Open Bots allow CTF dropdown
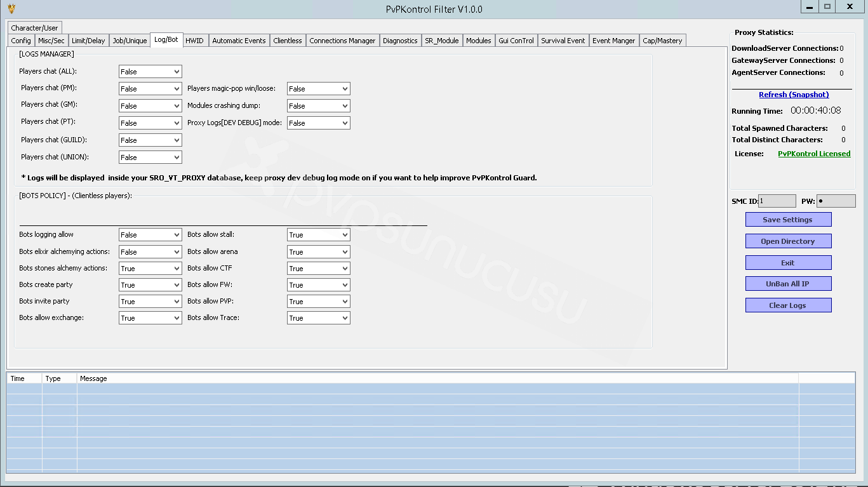The width and height of the screenshot is (868, 487). click(319, 269)
